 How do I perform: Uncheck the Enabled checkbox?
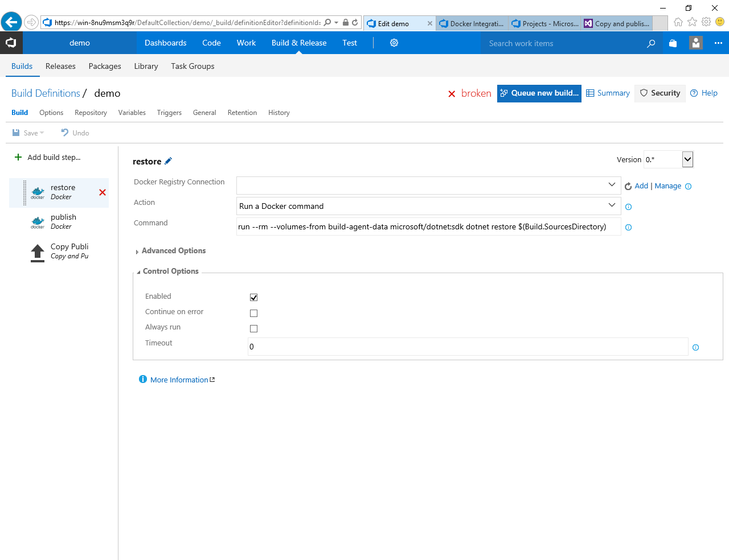click(253, 297)
